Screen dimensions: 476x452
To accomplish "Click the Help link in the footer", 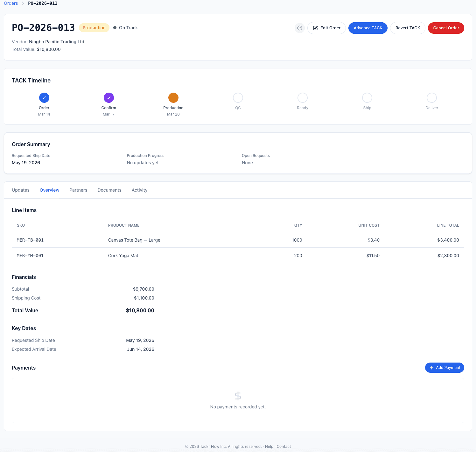I will [x=269, y=446].
